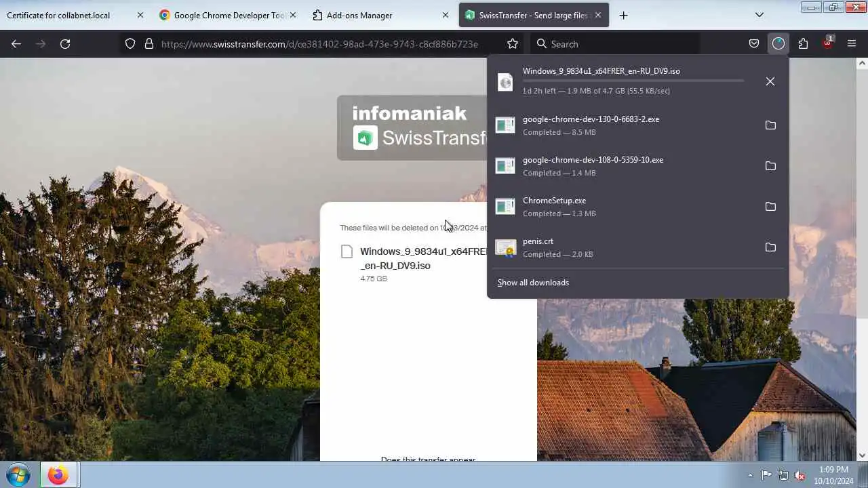The height and width of the screenshot is (488, 868).
Task: Close the SwissTransfer tab
Action: (x=598, y=15)
